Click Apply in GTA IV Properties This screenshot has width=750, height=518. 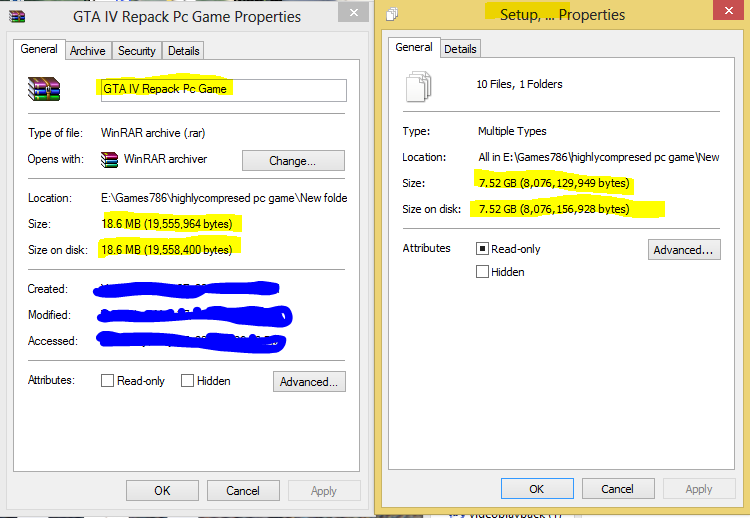pos(324,491)
